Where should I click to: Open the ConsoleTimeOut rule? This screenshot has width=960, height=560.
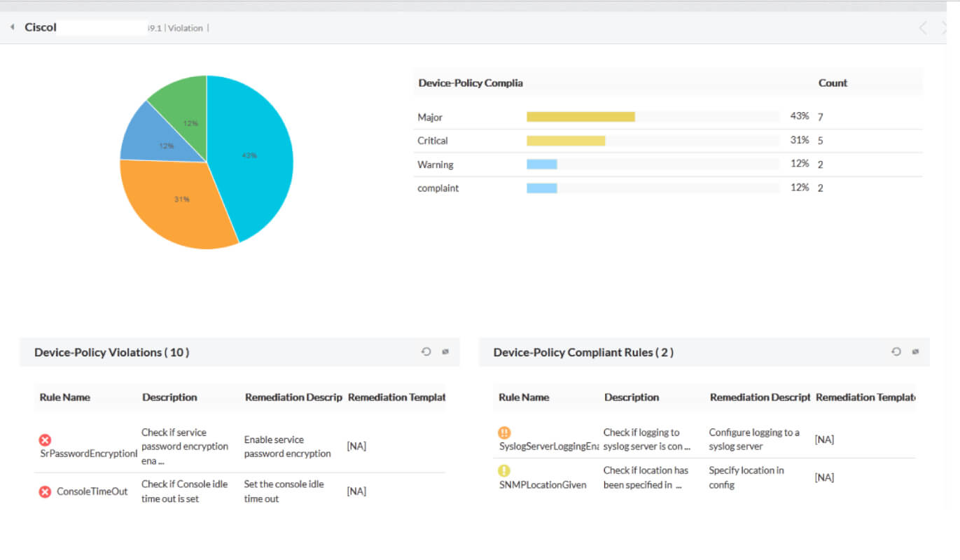tap(92, 491)
